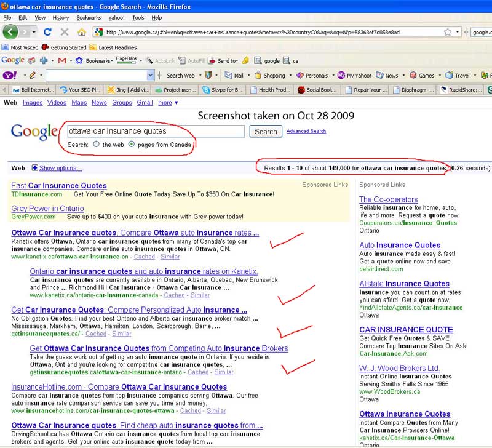
Task: Bookmark this page with the address bar star
Action: [448, 31]
